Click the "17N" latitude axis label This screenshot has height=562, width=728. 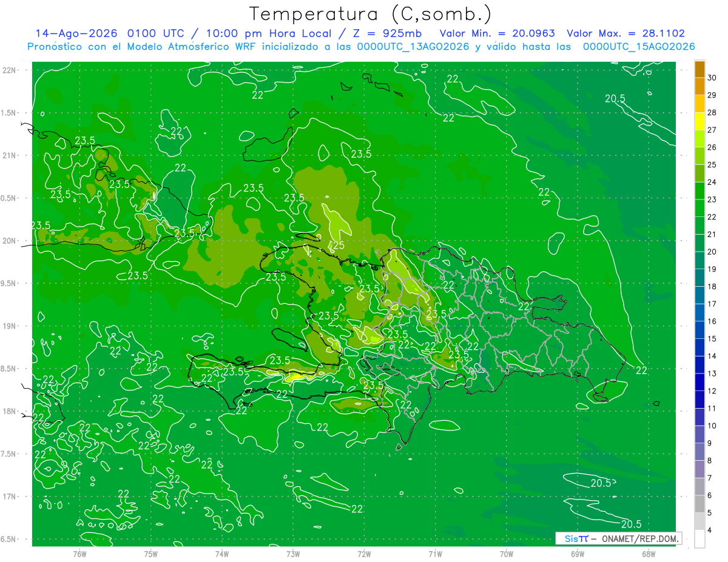click(x=10, y=497)
